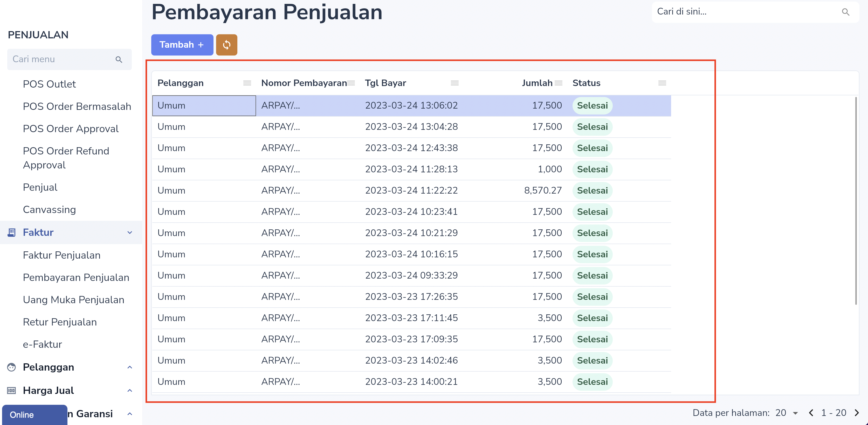
Task: Open POS Order Approval menu item
Action: (x=71, y=129)
